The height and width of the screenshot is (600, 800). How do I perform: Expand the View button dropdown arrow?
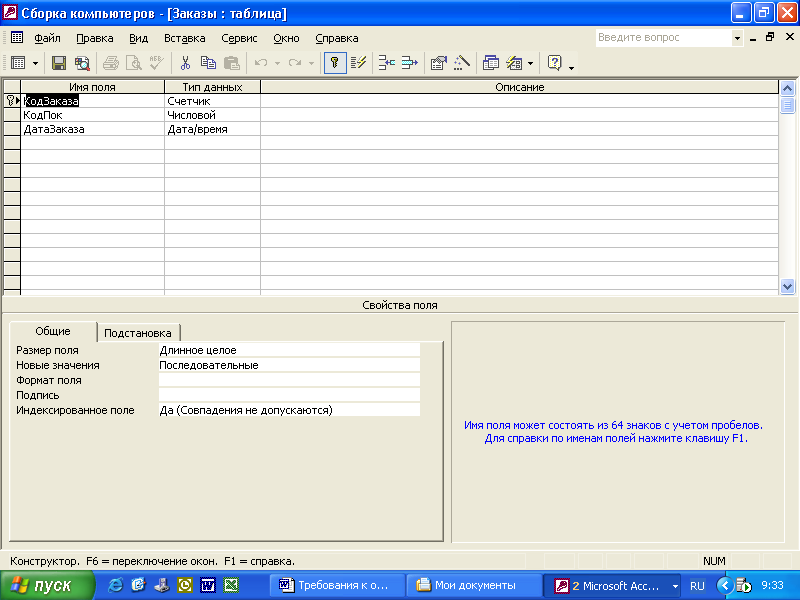[x=35, y=63]
